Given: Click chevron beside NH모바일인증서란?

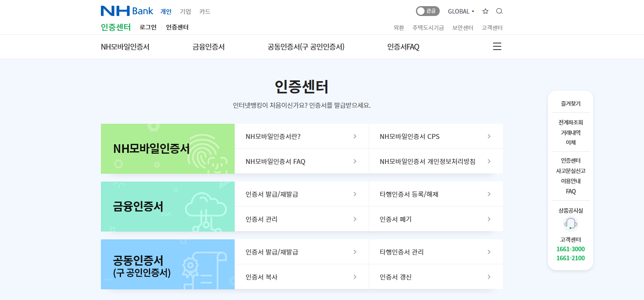Looking at the screenshot, I should pyautogui.click(x=355, y=136).
